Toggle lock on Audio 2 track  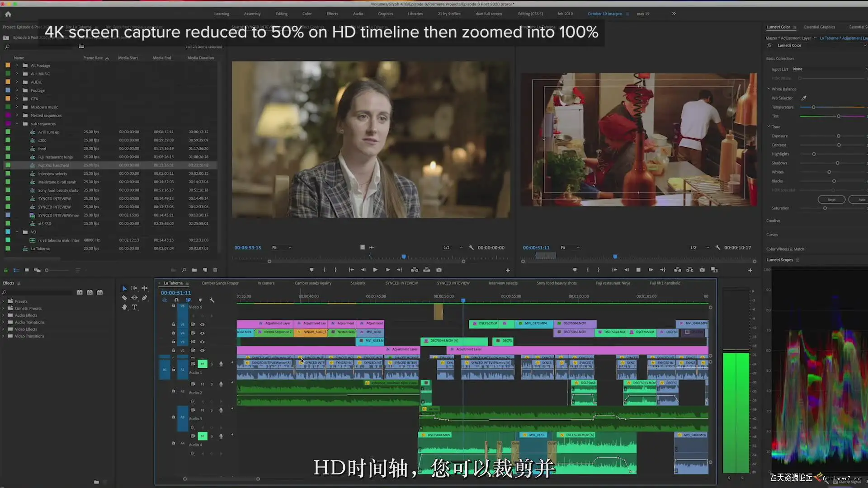[x=174, y=391]
